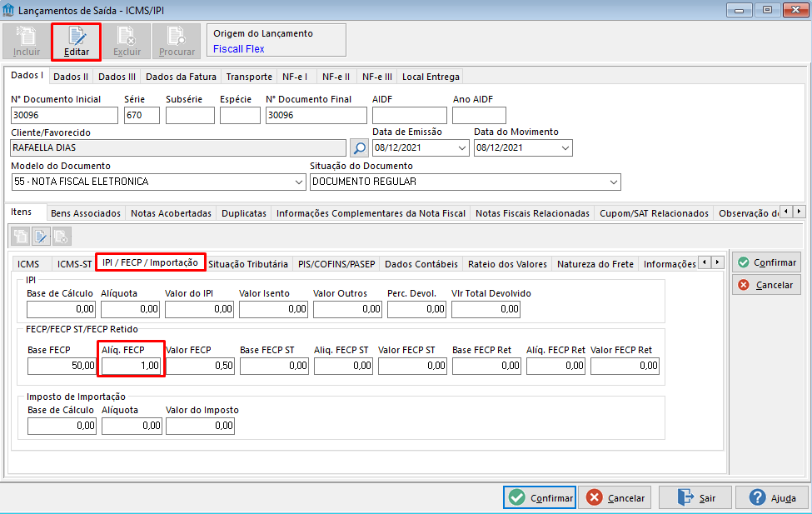Open the NF-e III tab
The image size is (812, 514).
click(x=377, y=77)
